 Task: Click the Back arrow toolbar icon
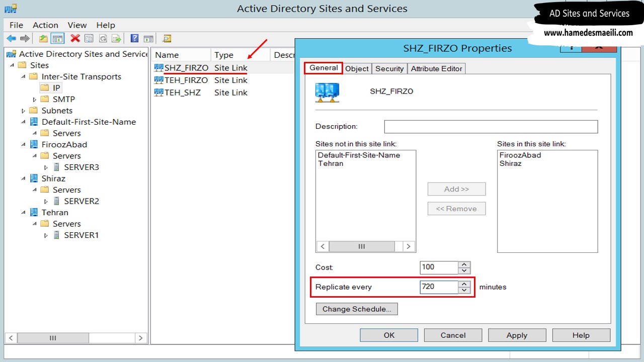pos(11,38)
